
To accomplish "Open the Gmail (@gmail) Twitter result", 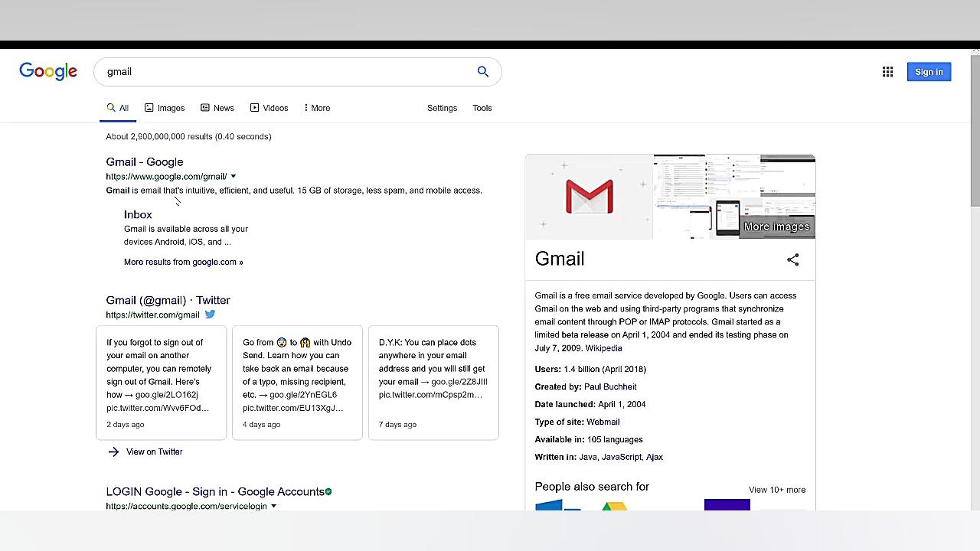I will (168, 300).
